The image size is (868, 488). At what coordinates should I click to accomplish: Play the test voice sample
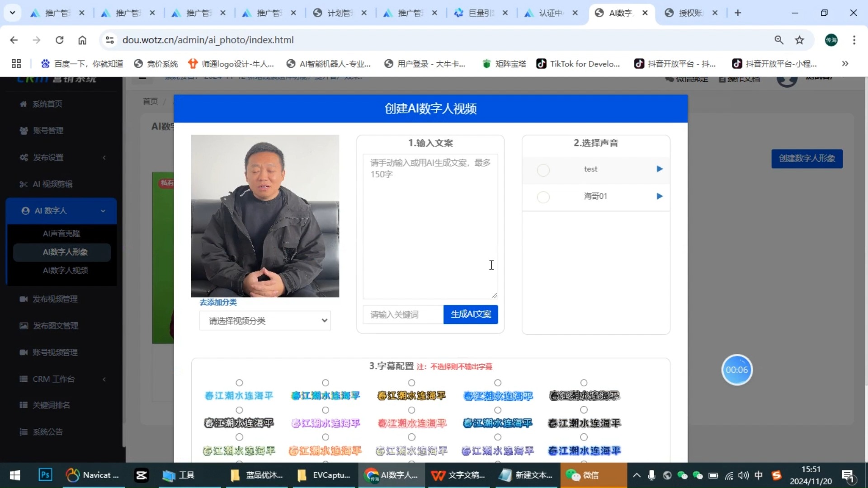[x=660, y=169]
